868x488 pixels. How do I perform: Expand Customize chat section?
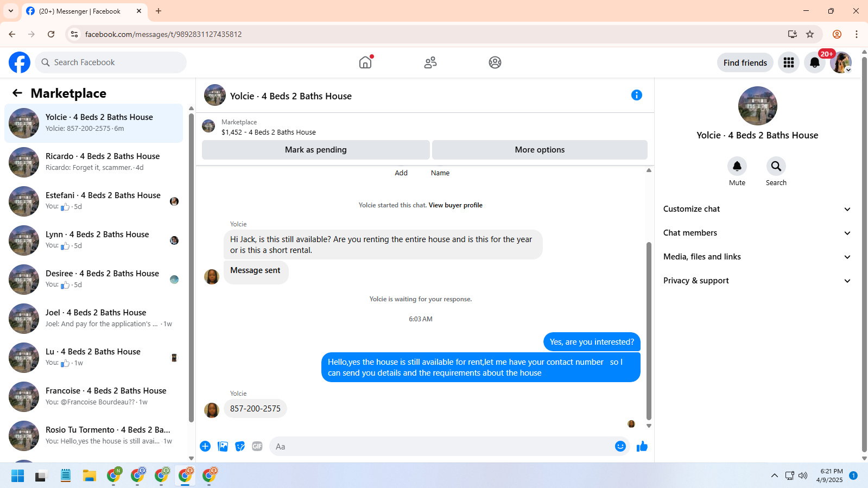pos(757,209)
